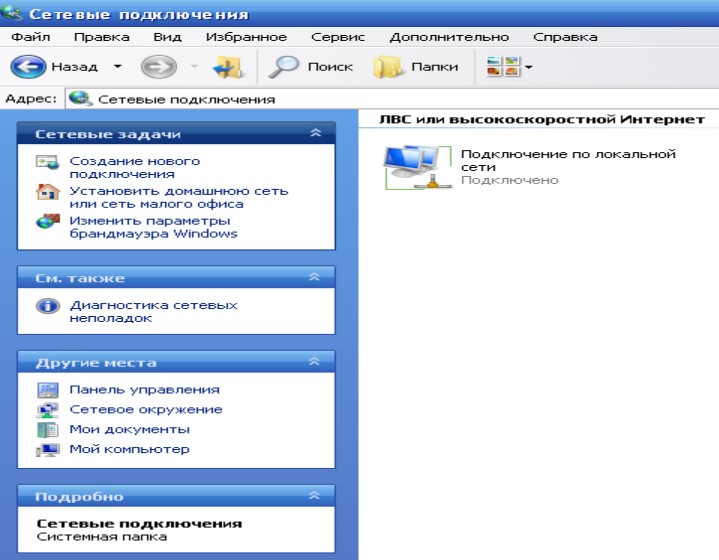
Task: Click the Мой компьютер icon
Action: click(x=48, y=450)
